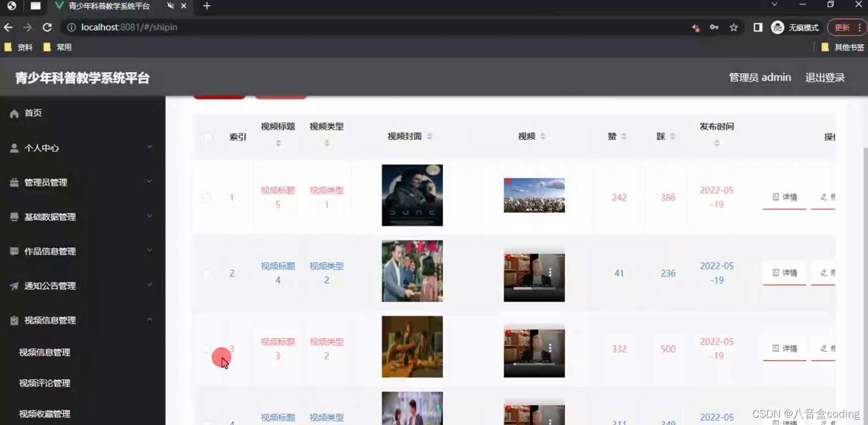Bookmark this page with the star
Viewport: 868px width, 425px height.
[x=734, y=27]
